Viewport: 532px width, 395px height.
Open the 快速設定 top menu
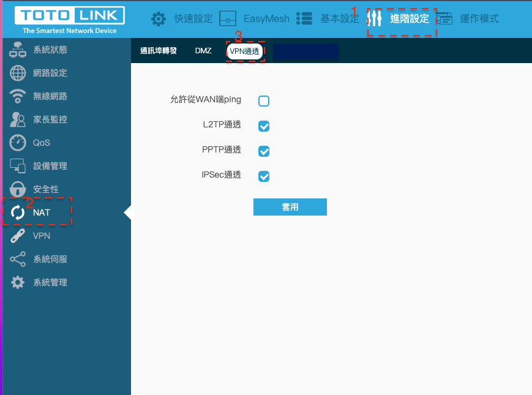click(193, 18)
